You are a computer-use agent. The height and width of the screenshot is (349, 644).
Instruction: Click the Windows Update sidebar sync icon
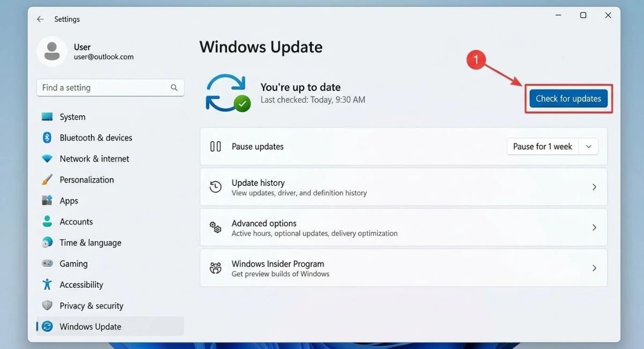point(47,326)
